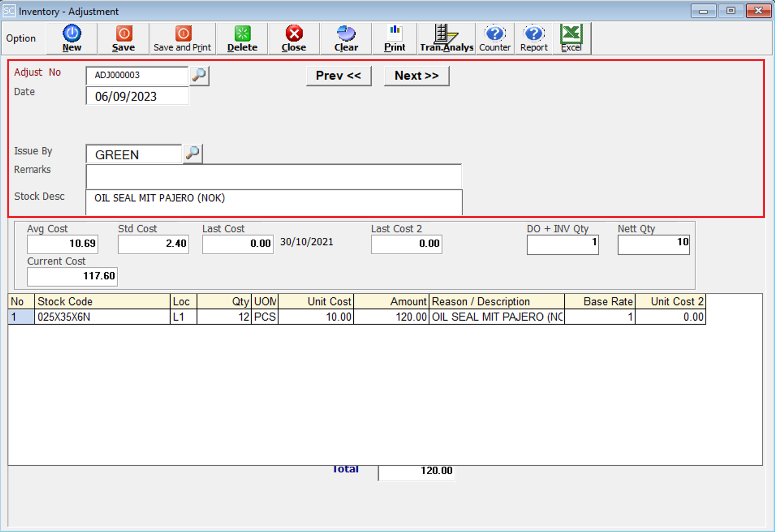Click the Adjust No search magnifier
The image size is (775, 532).
pos(199,75)
